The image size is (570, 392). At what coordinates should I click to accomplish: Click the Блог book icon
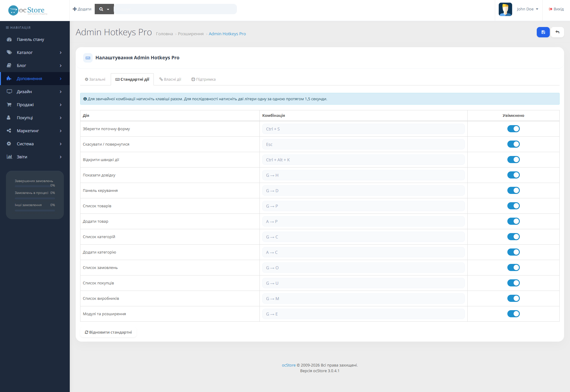(x=9, y=66)
